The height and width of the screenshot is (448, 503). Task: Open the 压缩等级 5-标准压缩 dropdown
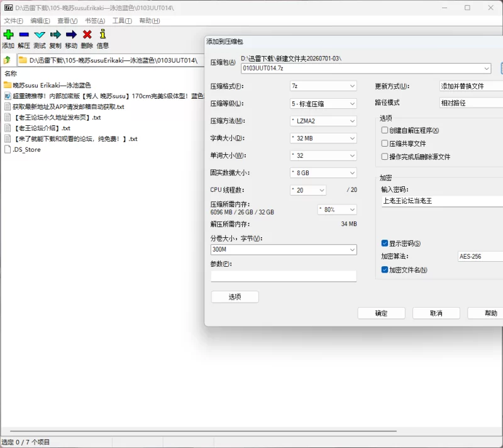(x=323, y=104)
